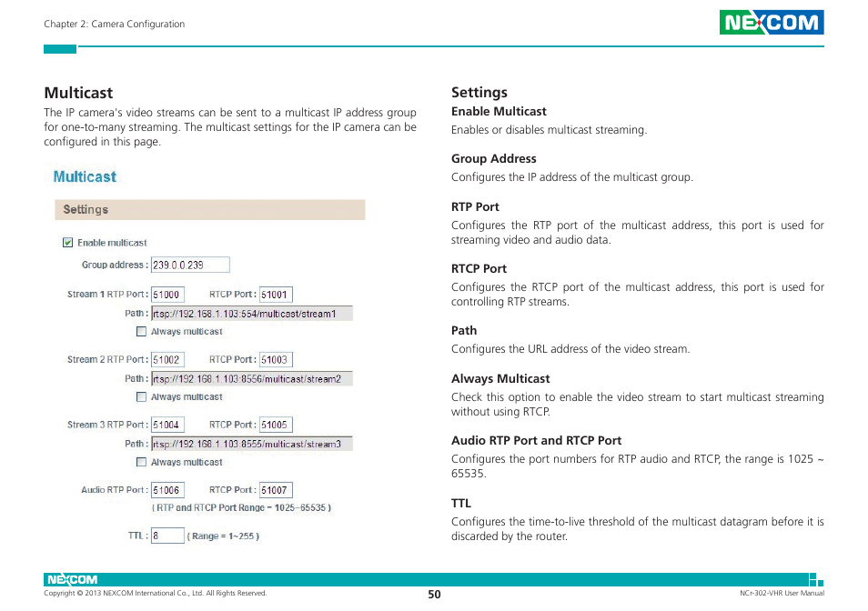The height and width of the screenshot is (611, 868).
Task: Click the Audio RTCP Port field 51007
Action: (x=276, y=490)
